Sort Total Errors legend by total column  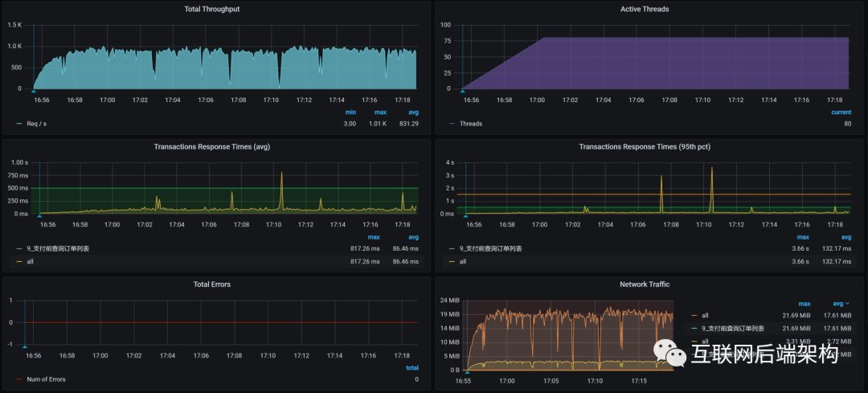411,367
